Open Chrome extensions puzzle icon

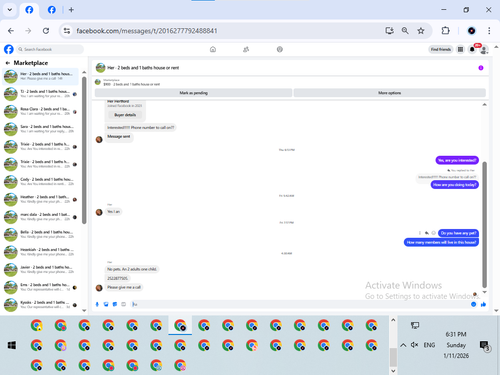click(x=445, y=31)
